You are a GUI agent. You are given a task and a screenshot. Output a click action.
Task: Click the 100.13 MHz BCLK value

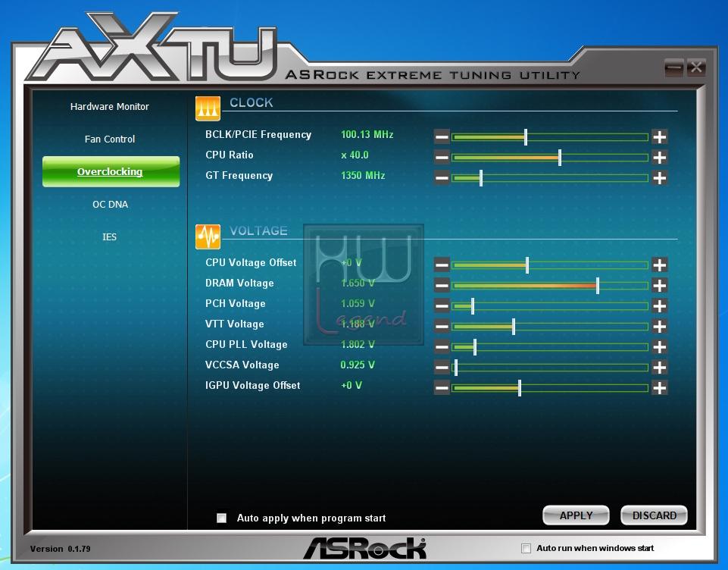(x=367, y=135)
